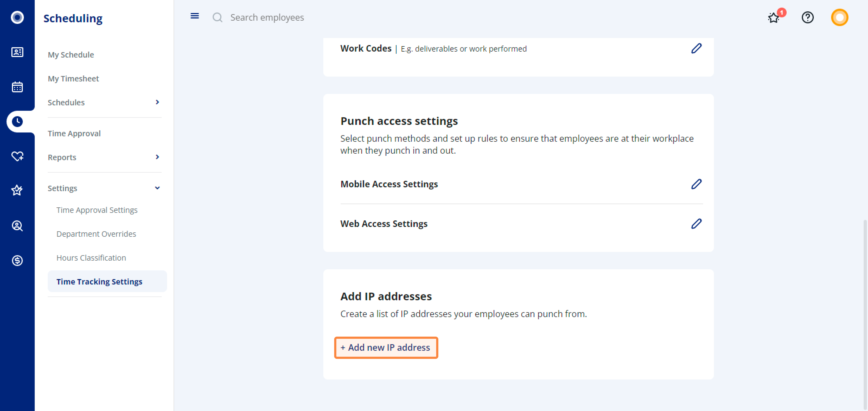The image size is (868, 411).
Task: Edit Work Codes with the pencil icon
Action: [696, 49]
